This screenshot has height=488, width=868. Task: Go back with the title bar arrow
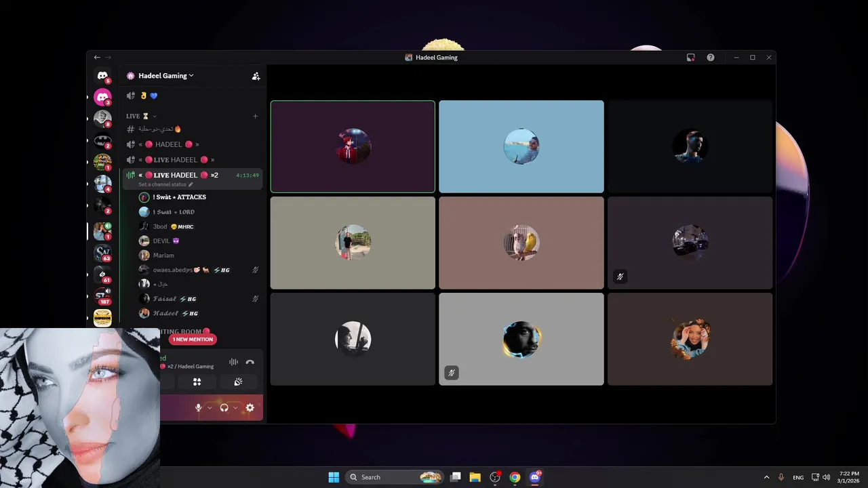[97, 58]
